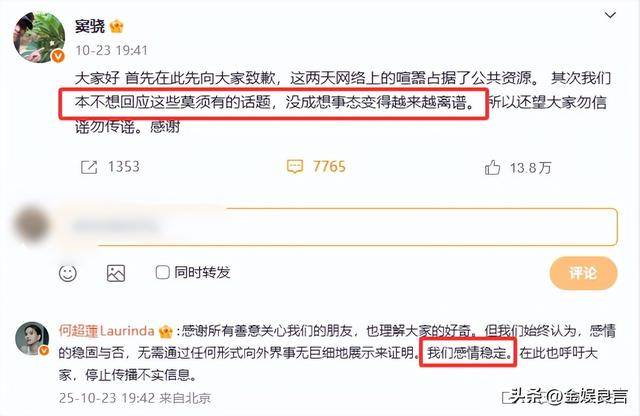Open the repost icon showing 1353
This screenshot has width=640, height=416.
(89, 167)
